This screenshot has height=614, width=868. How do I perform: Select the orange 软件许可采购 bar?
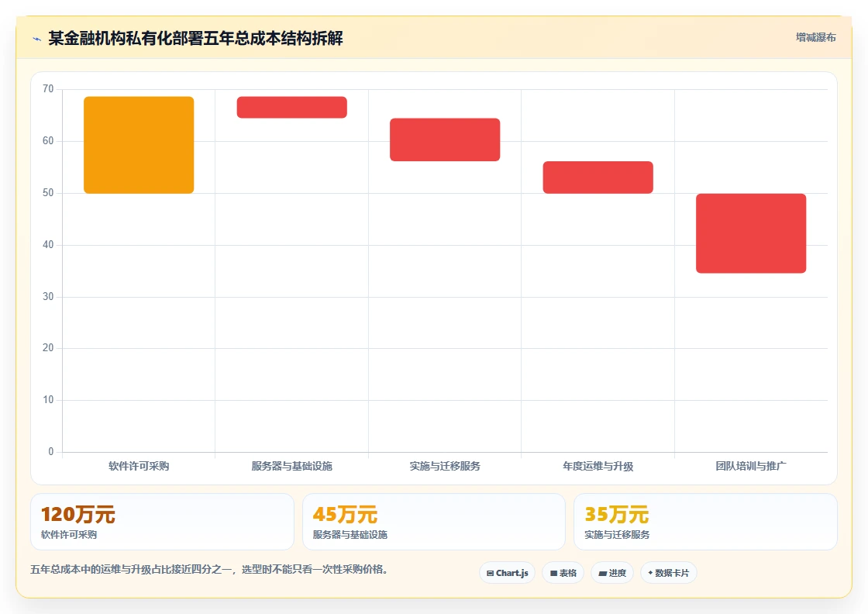tap(139, 145)
